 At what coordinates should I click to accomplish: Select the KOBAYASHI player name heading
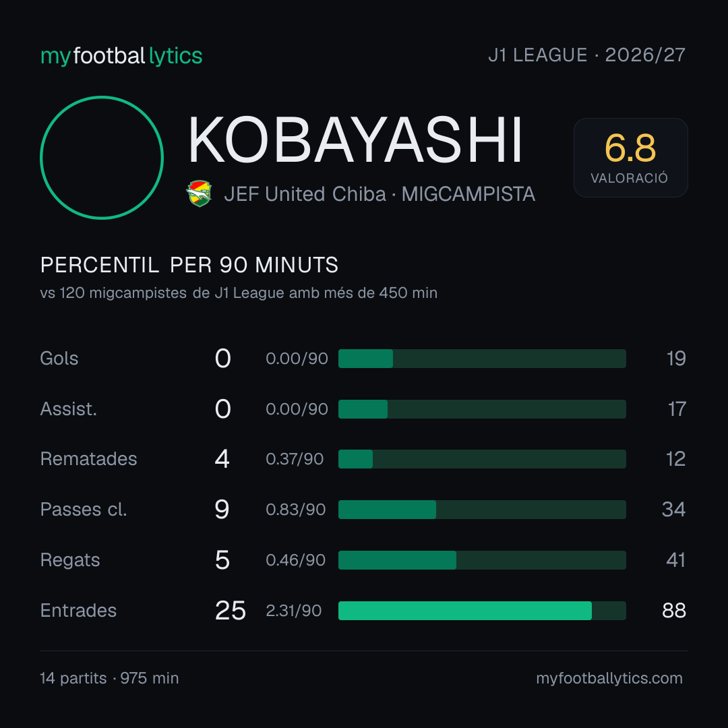coord(355,140)
